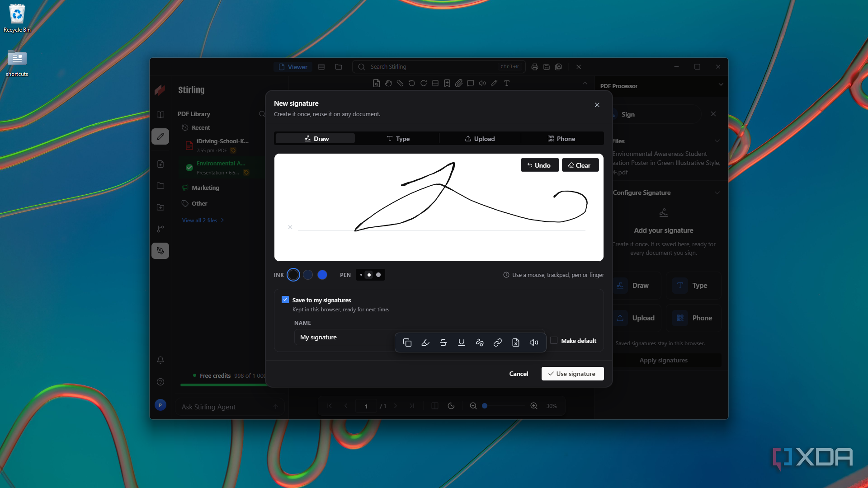Apply underline from the floating toolbar
The image size is (868, 488).
[462, 343]
